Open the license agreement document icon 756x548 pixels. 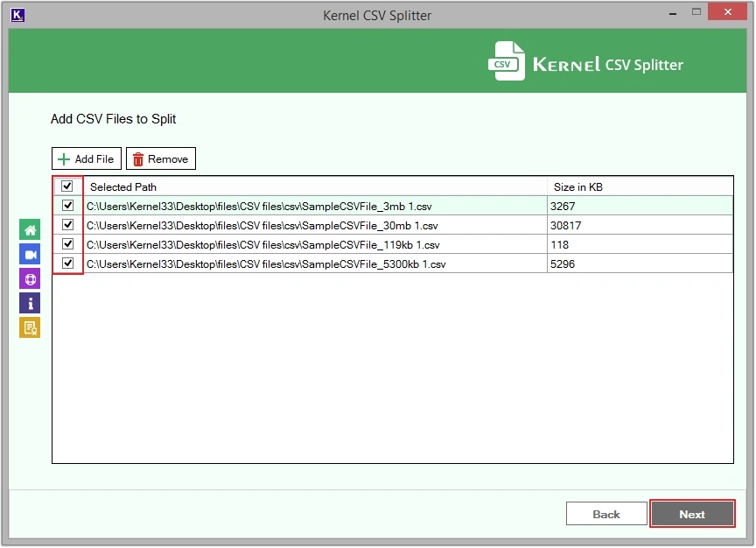pos(30,328)
